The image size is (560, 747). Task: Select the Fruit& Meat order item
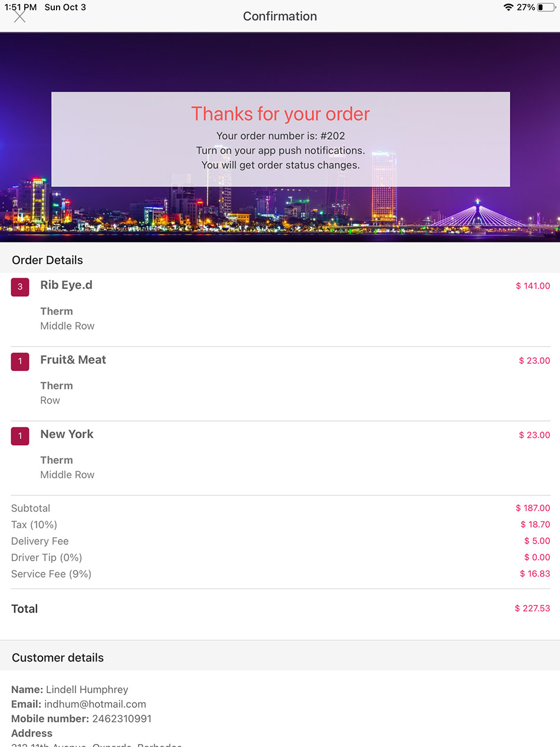point(73,360)
